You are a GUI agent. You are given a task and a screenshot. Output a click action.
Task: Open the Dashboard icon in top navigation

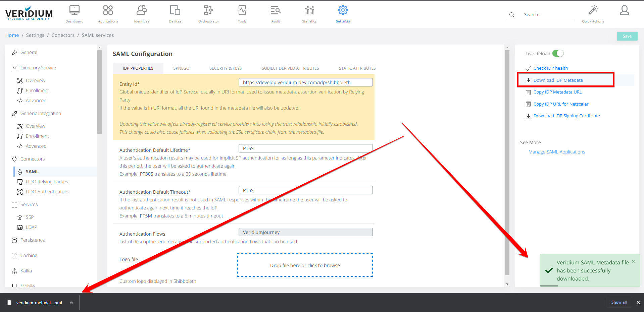click(x=74, y=11)
